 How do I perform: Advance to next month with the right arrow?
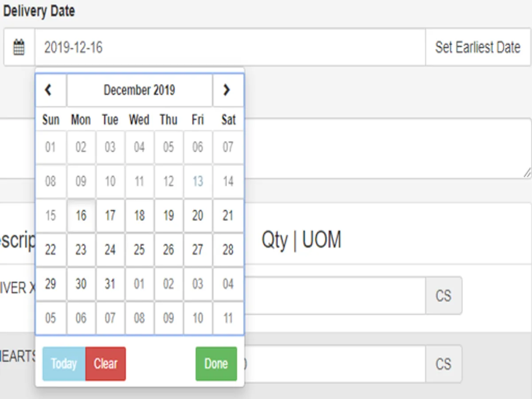point(227,90)
